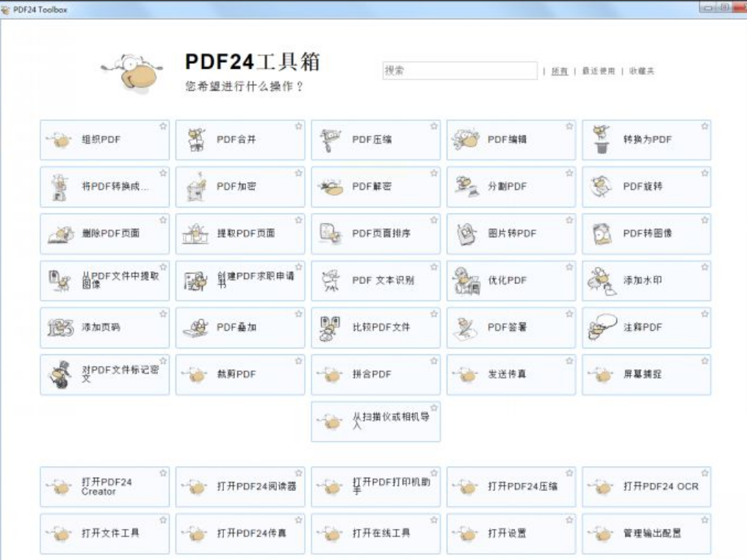Viewport: 747px width, 560px height.
Task: Open the 从扫描仪或相机导入 import tile
Action: coord(375,422)
